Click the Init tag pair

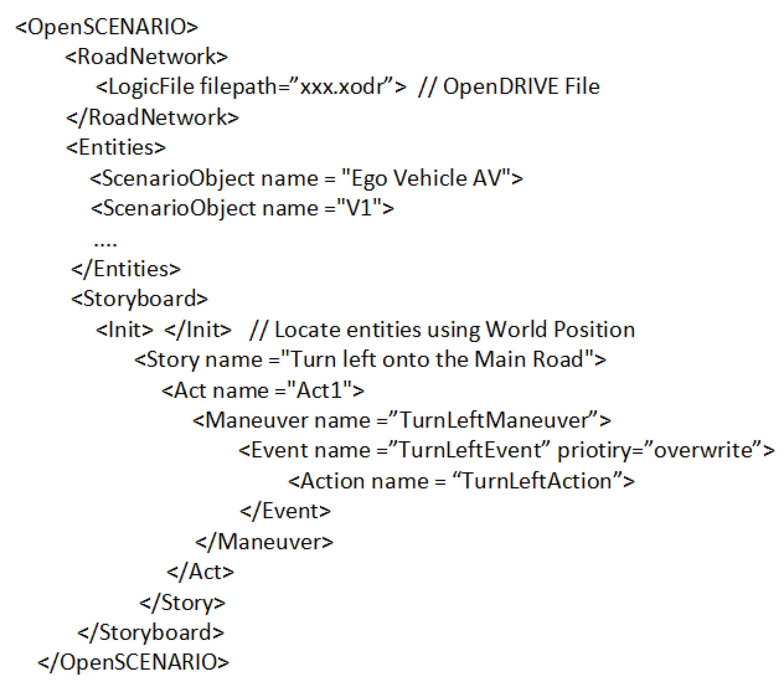[x=163, y=329]
